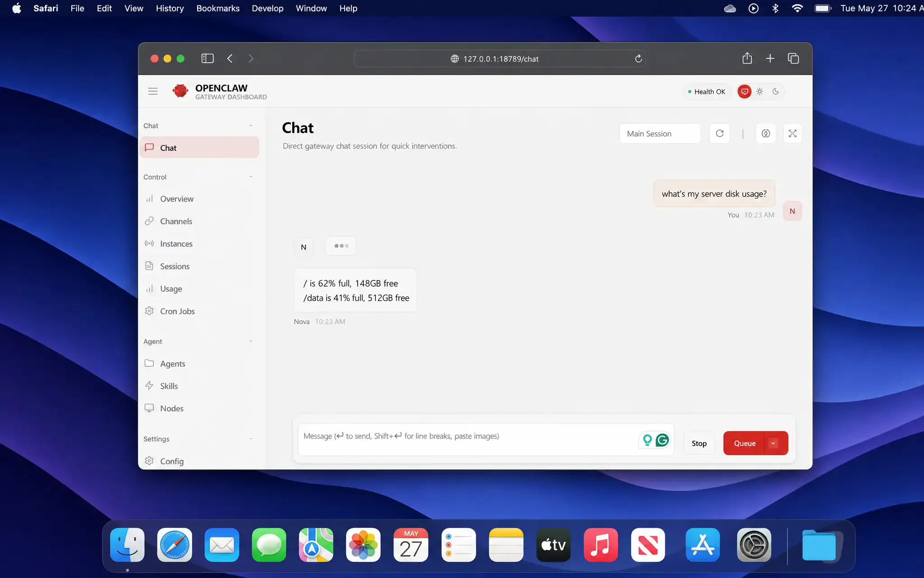Click the disk usage reply message
Image resolution: width=924 pixels, height=578 pixels.
pos(356,290)
